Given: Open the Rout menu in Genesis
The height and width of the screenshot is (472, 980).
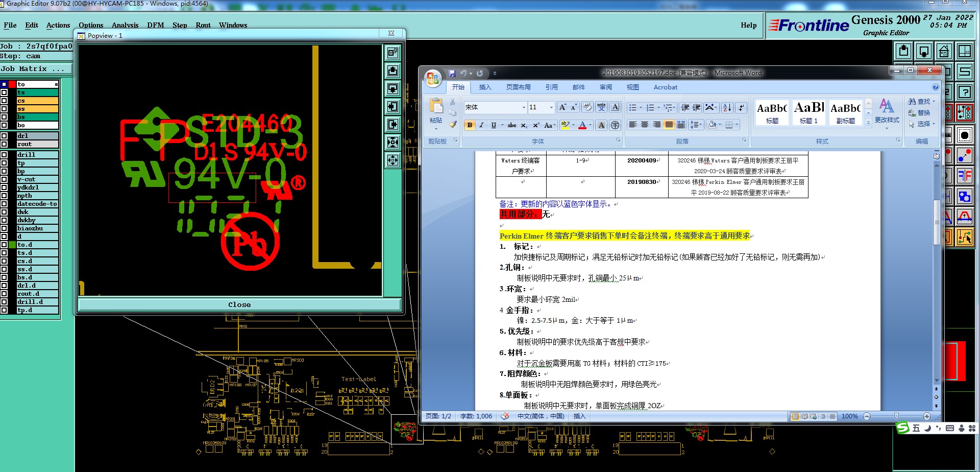Looking at the screenshot, I should (x=203, y=25).
